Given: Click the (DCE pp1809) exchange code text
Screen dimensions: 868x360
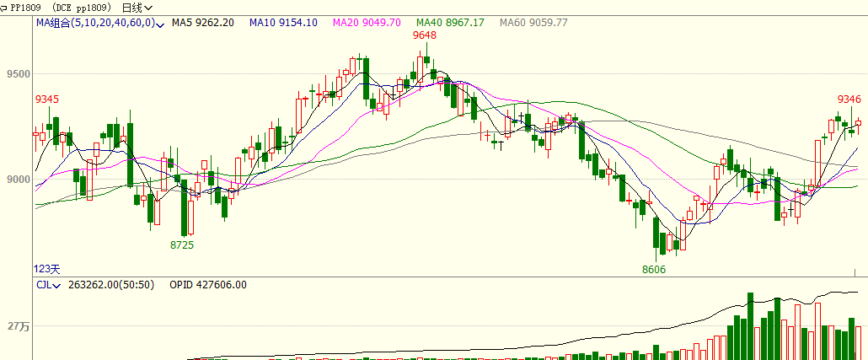Looking at the screenshot, I should click(83, 8).
